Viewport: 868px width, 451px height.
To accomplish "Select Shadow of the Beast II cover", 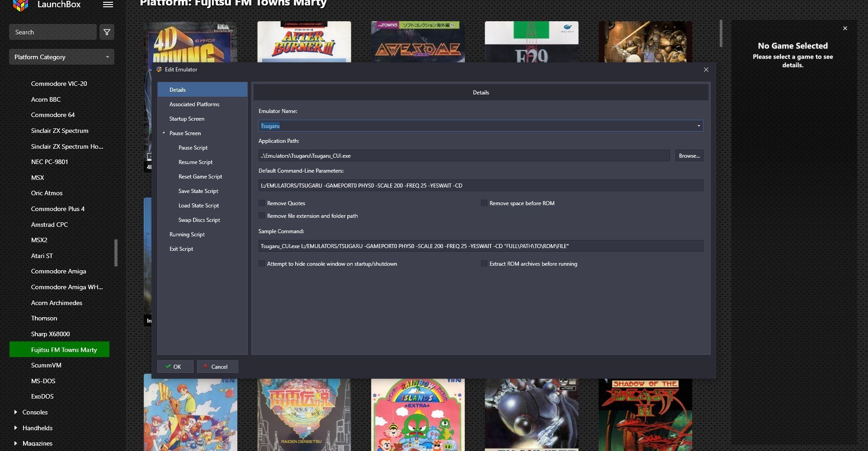I will [645, 414].
